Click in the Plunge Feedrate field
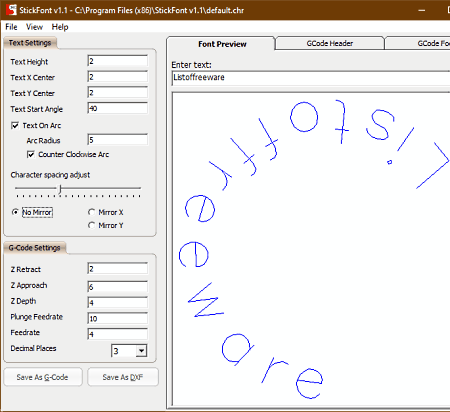The image size is (450, 412). click(x=117, y=318)
